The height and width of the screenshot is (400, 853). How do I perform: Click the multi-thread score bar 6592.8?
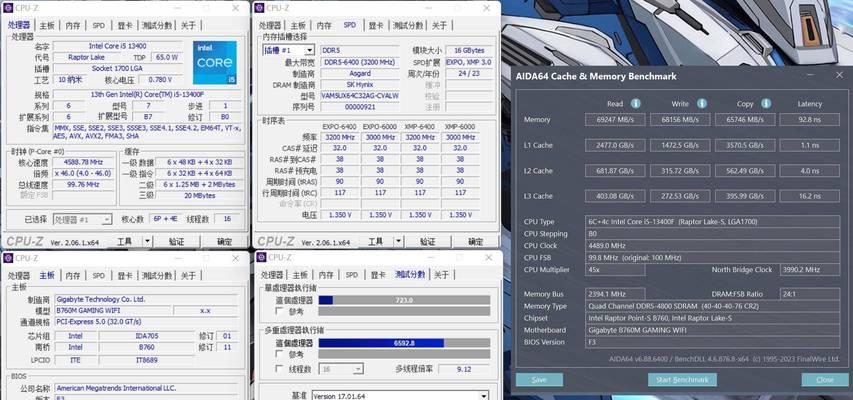[x=404, y=343]
